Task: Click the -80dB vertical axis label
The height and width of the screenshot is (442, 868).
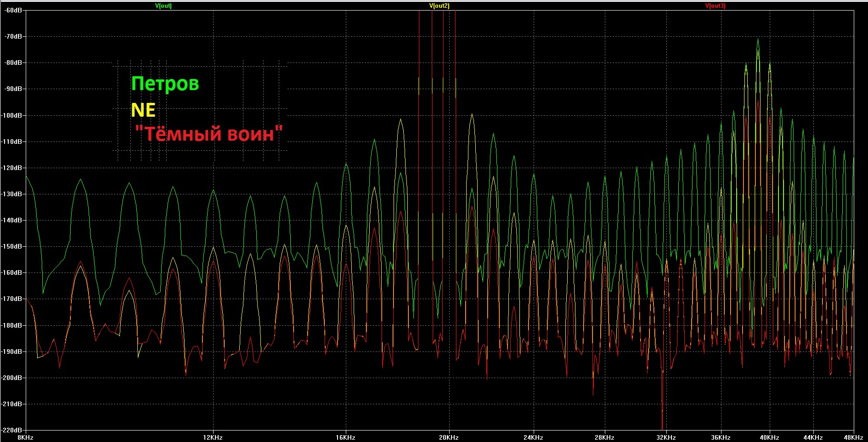Action: coord(13,63)
